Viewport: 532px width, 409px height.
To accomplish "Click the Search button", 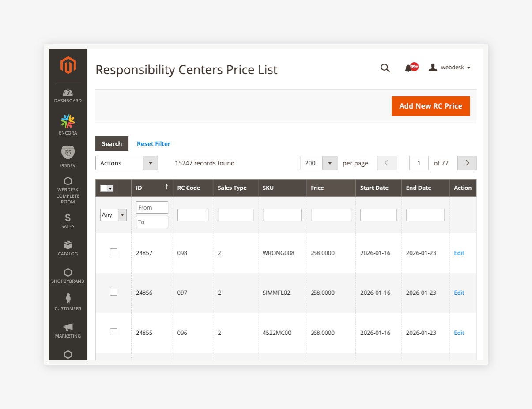I will (112, 144).
